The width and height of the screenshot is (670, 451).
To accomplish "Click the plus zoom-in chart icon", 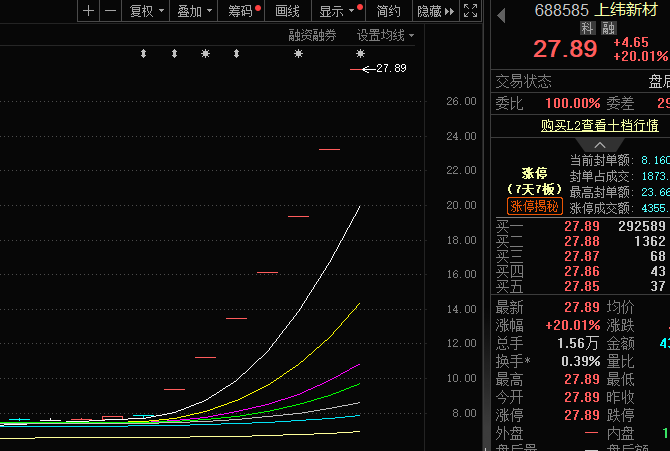I will coord(89,11).
